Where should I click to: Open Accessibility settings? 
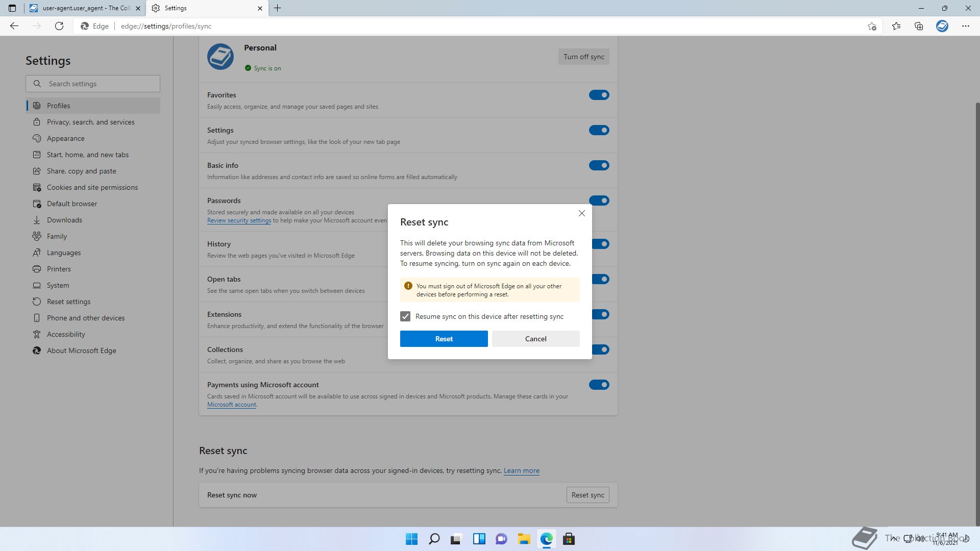click(x=93, y=334)
